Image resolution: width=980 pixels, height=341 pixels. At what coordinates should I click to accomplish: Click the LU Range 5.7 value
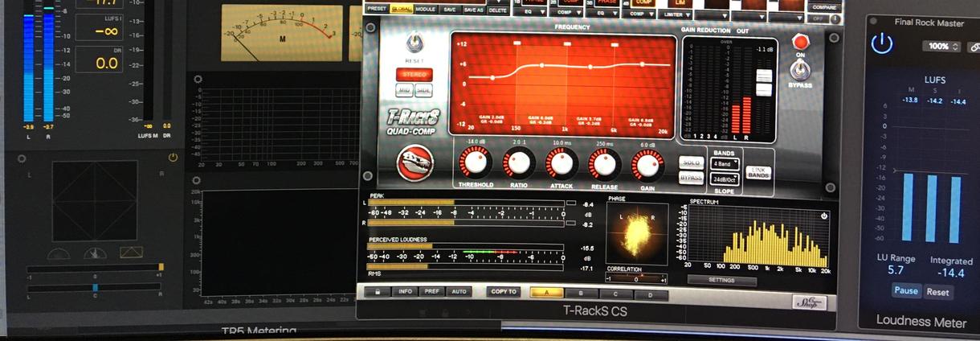[896, 270]
